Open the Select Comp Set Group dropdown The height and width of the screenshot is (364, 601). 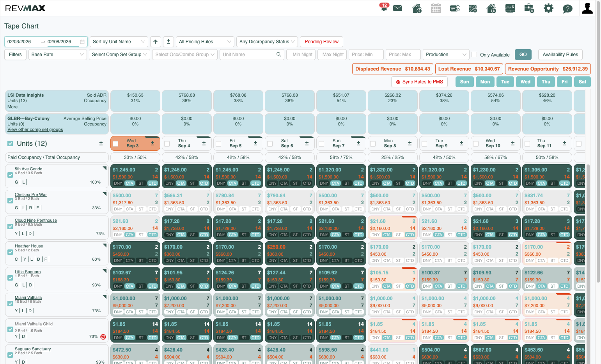119,55
